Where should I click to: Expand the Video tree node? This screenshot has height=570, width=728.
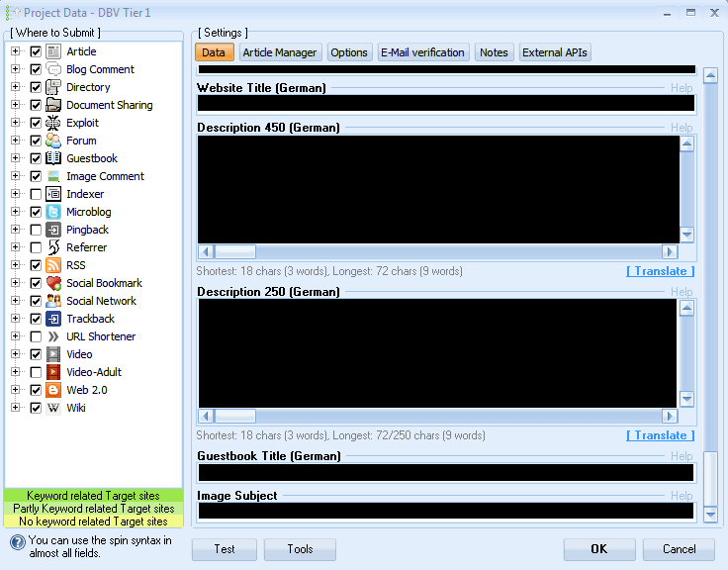[x=16, y=354]
